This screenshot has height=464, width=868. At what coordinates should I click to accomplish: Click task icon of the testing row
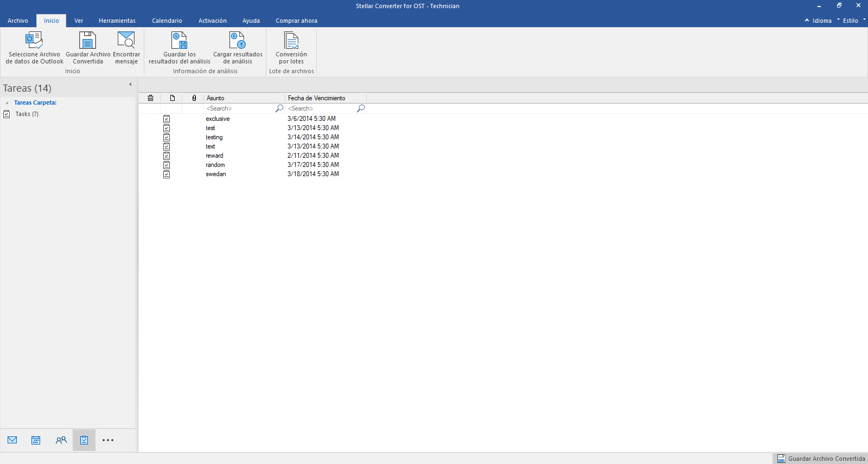coord(167,137)
